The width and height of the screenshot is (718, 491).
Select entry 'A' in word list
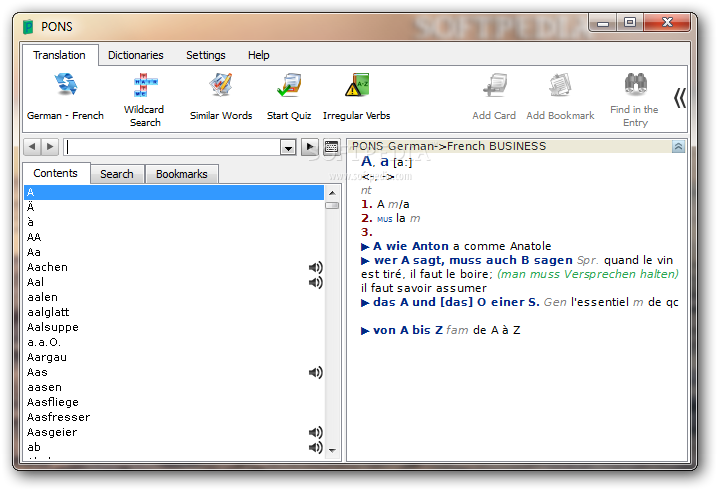click(x=174, y=192)
